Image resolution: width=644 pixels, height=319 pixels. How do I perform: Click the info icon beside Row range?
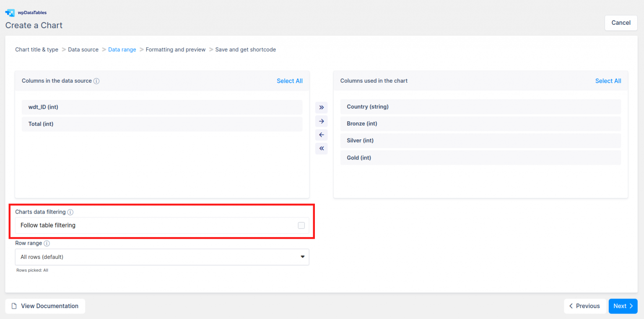point(47,243)
